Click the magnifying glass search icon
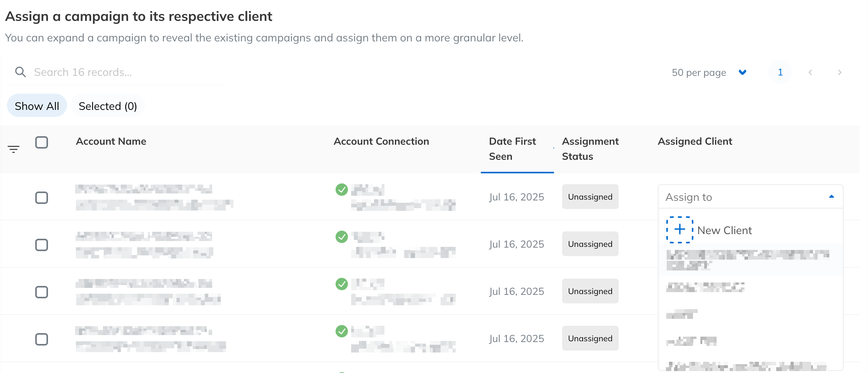This screenshot has width=868, height=373. [x=21, y=72]
